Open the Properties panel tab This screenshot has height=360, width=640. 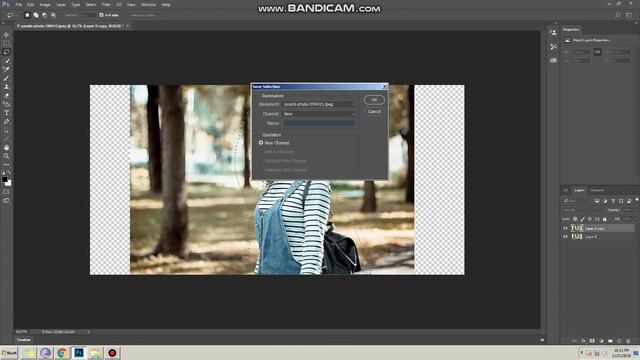click(x=571, y=30)
